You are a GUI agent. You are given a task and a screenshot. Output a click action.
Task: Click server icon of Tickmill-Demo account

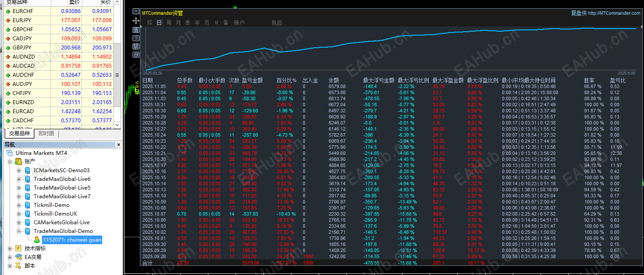(x=28, y=205)
